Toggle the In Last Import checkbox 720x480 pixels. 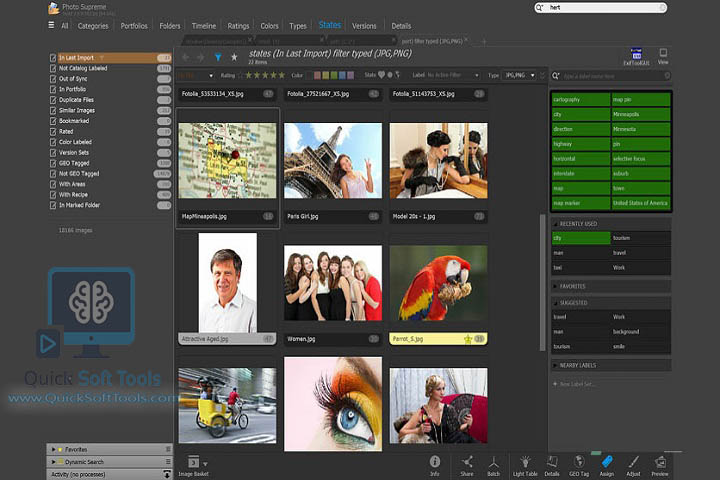click(53, 58)
